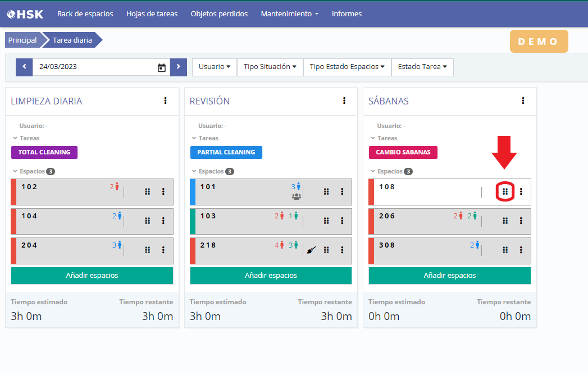This screenshot has height=375, width=588.
Task: Open the Usuario filter dropdown
Action: tap(215, 67)
